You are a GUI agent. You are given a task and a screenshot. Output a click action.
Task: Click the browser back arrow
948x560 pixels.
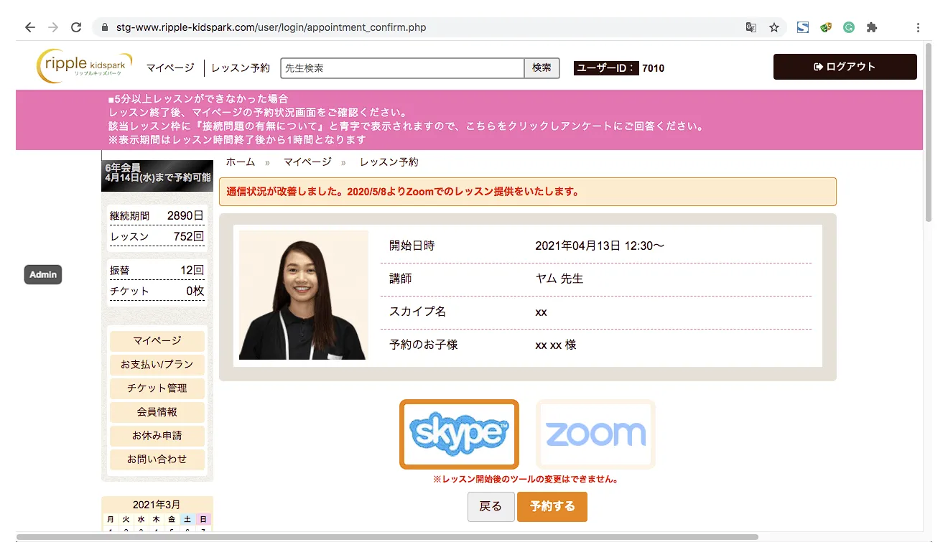click(29, 27)
